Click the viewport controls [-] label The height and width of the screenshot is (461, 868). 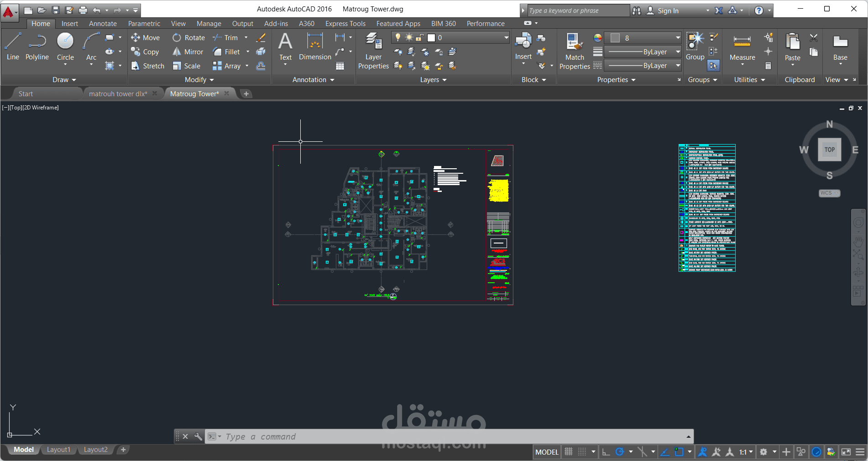point(5,108)
